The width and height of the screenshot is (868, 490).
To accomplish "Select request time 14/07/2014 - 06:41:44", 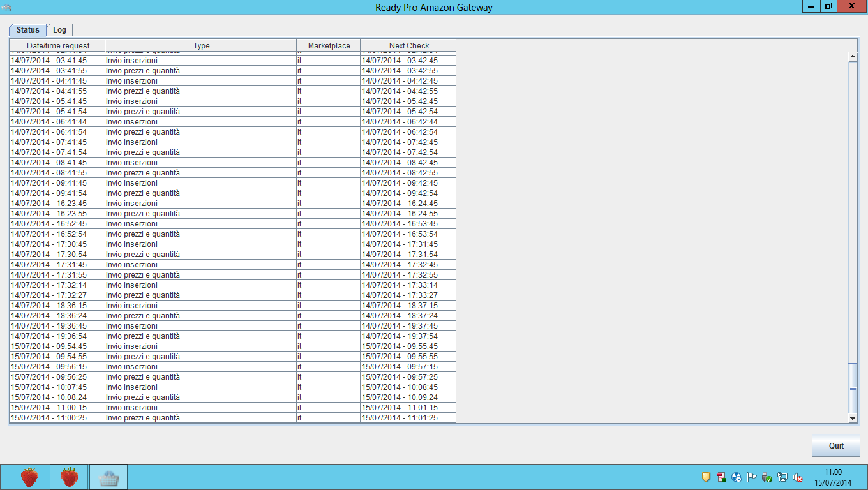I will tap(57, 122).
